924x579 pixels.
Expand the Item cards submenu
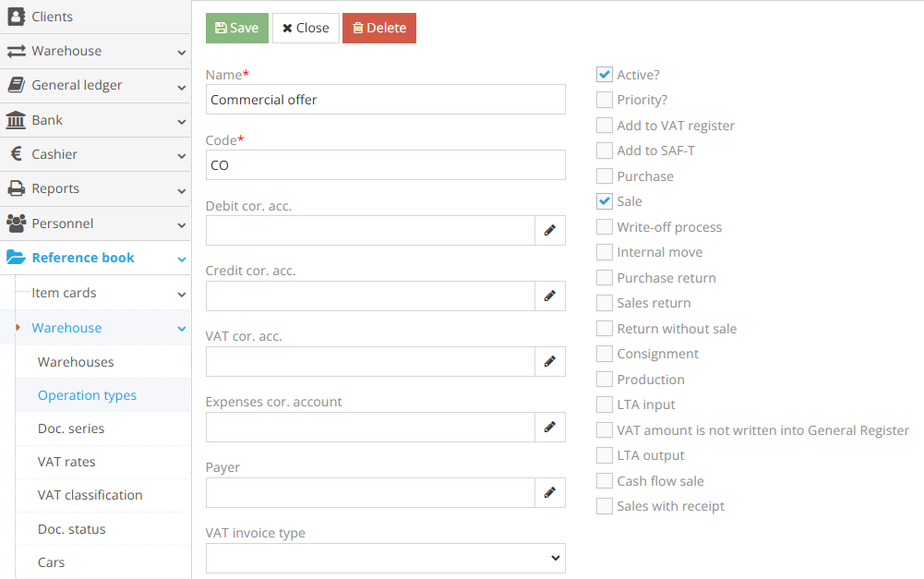pyautogui.click(x=102, y=293)
